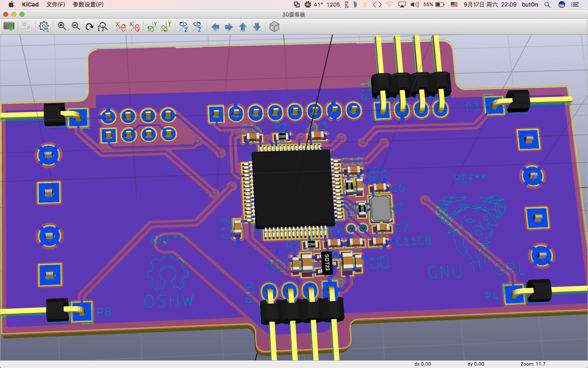Move board up with arrow
588x368 pixels.
[243, 27]
